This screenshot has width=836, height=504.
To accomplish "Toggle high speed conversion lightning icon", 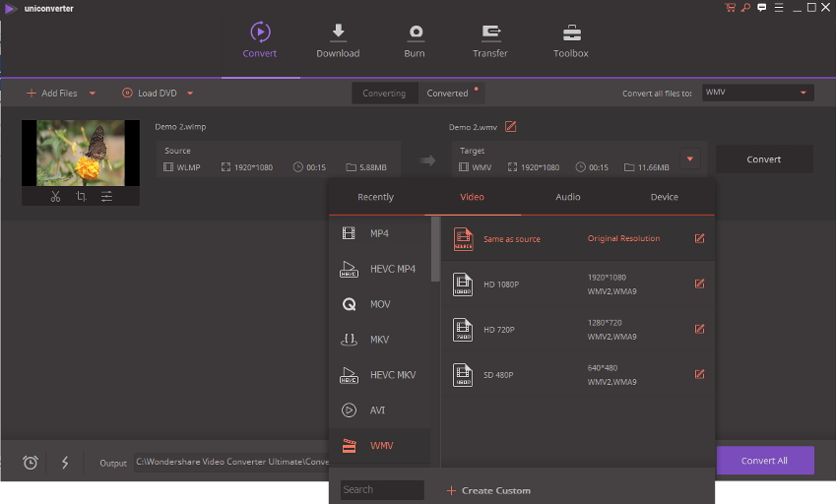I will point(65,462).
